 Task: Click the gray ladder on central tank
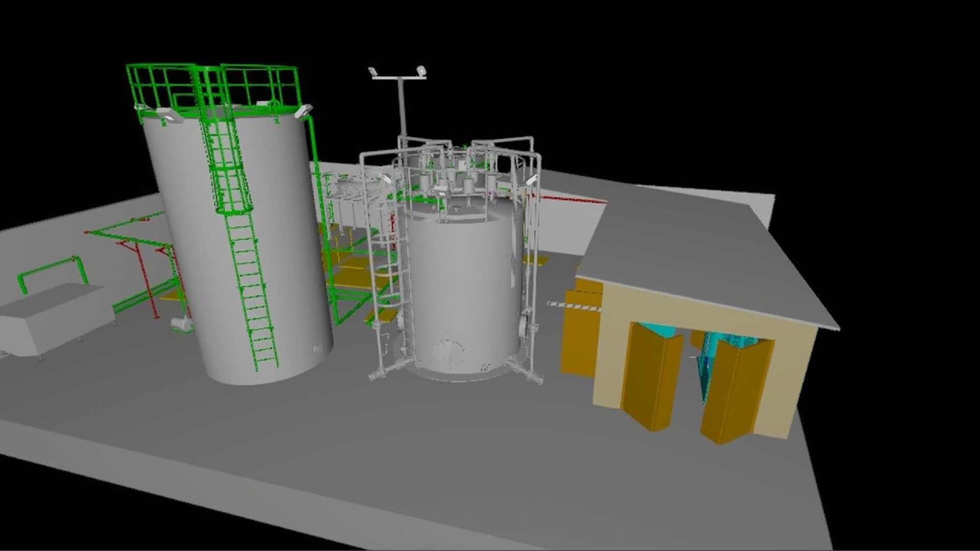click(x=388, y=275)
